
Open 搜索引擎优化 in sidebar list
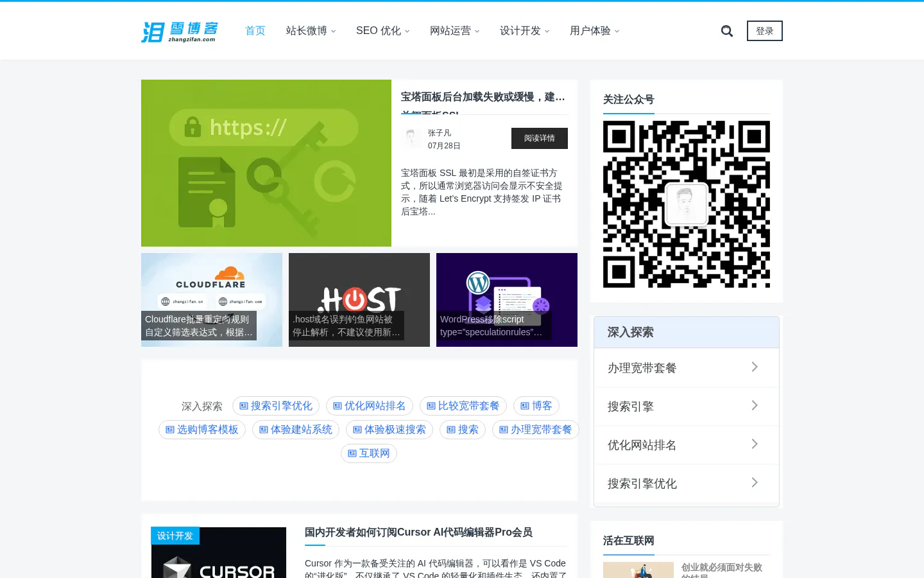coord(687,484)
